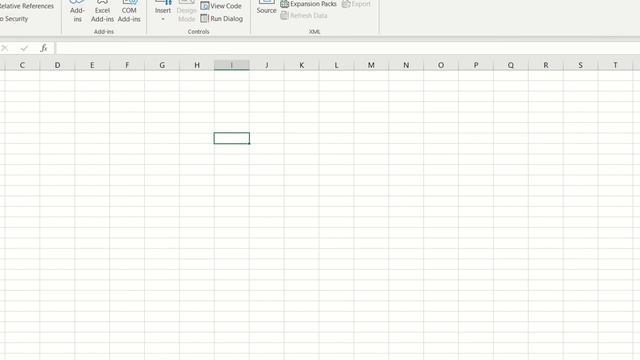
Task: Click the active selected cell in column I
Action: 231,138
